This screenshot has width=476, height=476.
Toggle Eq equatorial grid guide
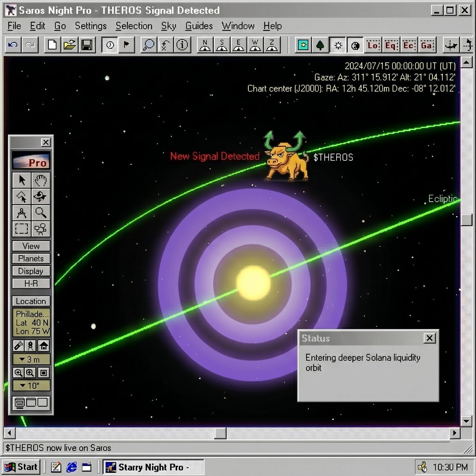point(391,45)
